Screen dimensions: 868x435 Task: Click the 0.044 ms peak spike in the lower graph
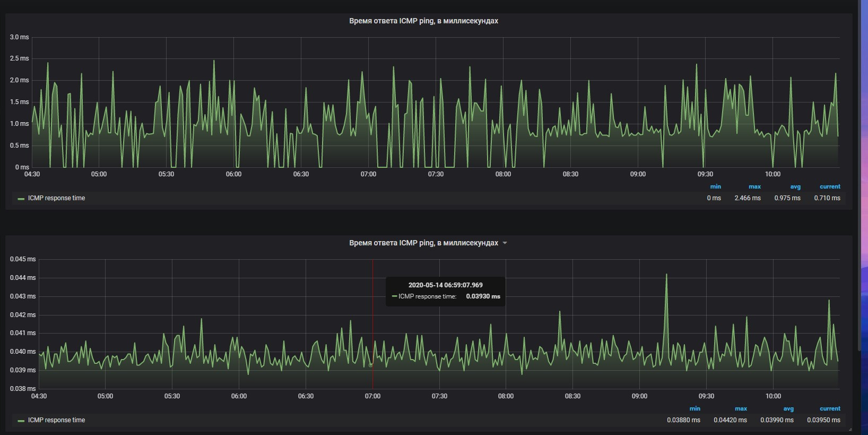(x=666, y=275)
